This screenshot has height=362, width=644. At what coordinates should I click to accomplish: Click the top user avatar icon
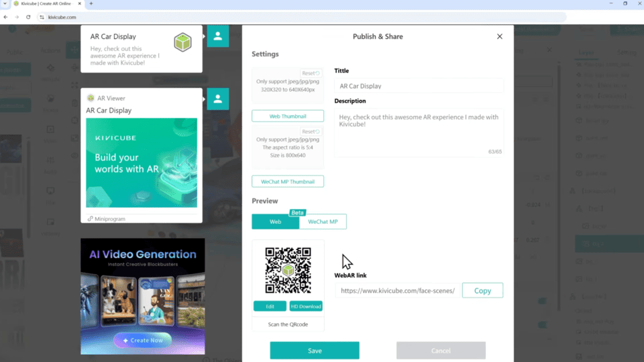tap(217, 36)
